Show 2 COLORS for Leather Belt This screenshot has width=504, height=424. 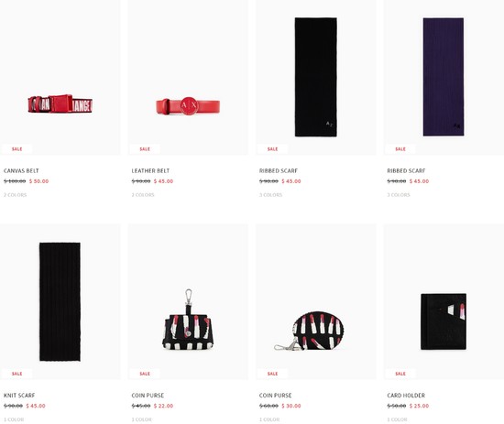[x=143, y=195]
